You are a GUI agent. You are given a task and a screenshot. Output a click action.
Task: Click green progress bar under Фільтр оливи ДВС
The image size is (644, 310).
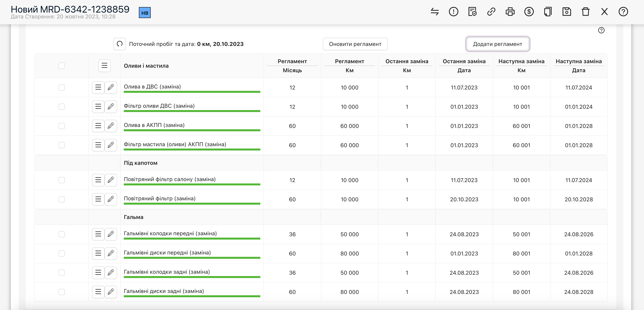(192, 111)
